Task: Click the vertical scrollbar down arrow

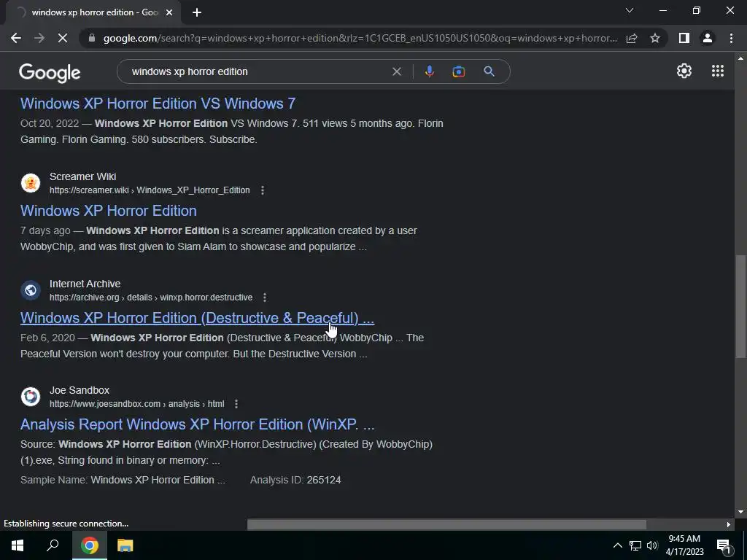Action: (x=740, y=512)
